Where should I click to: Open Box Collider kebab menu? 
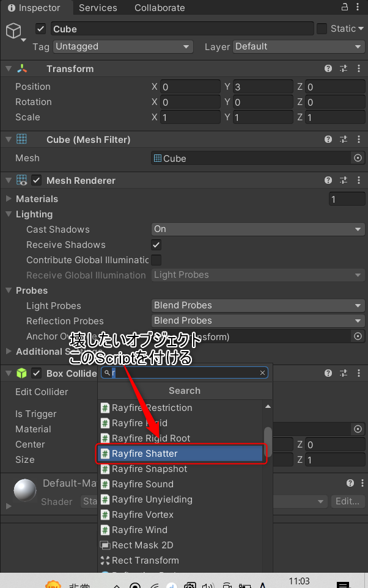[x=359, y=373]
